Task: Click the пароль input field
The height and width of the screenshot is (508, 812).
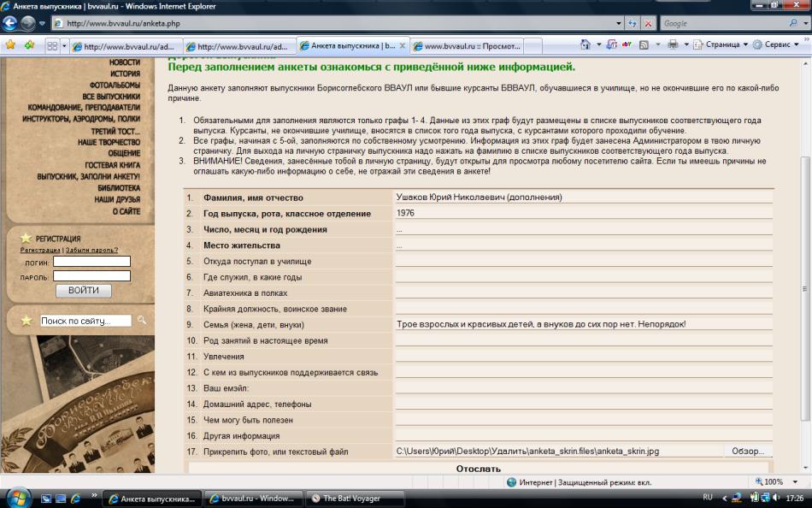Action: click(x=91, y=276)
